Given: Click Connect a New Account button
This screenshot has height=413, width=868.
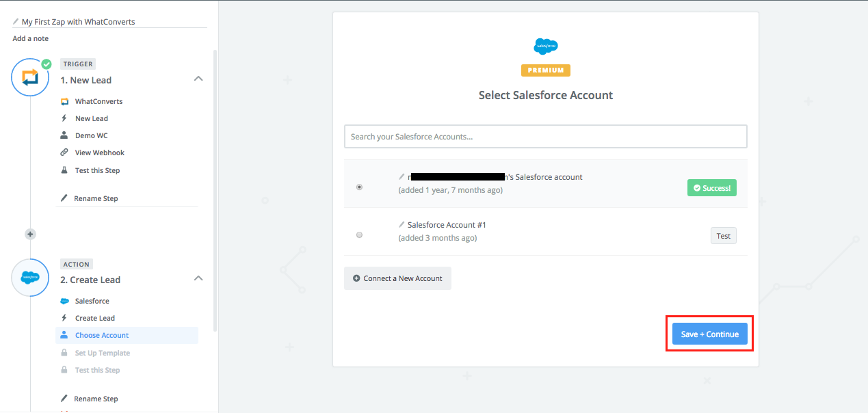Looking at the screenshot, I should (397, 278).
